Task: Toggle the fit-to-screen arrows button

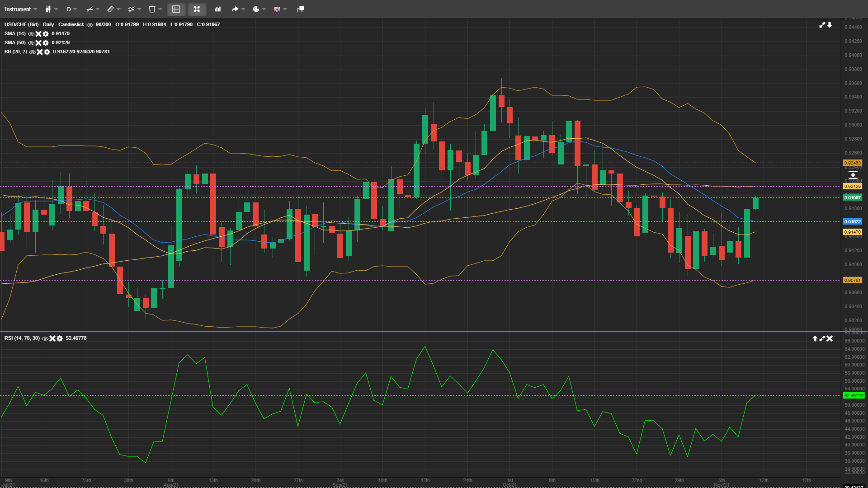Action: (197, 9)
